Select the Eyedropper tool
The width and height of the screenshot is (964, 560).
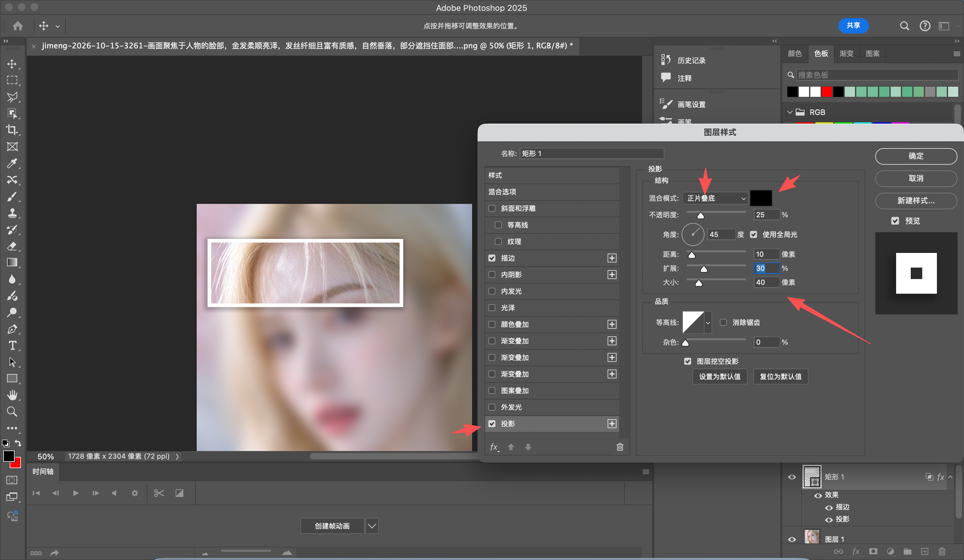point(12,163)
